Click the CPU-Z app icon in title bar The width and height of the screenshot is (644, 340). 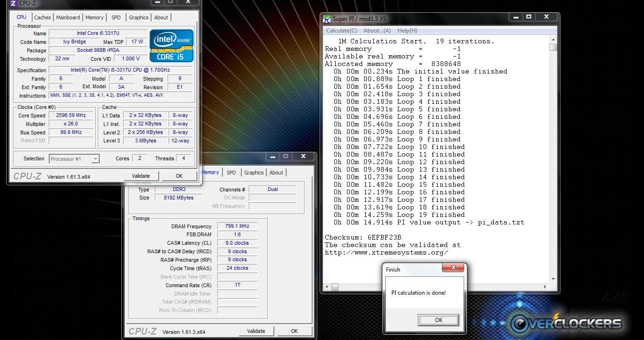(13, 3)
